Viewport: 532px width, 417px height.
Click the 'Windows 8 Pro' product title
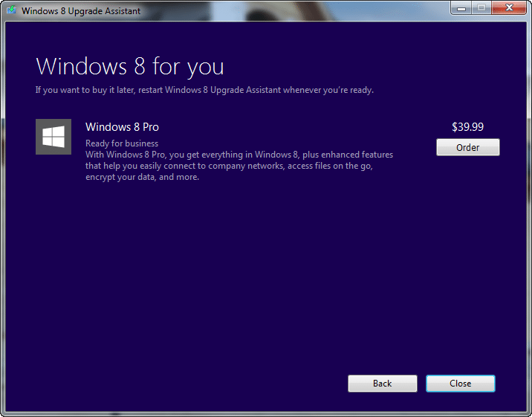click(x=122, y=127)
